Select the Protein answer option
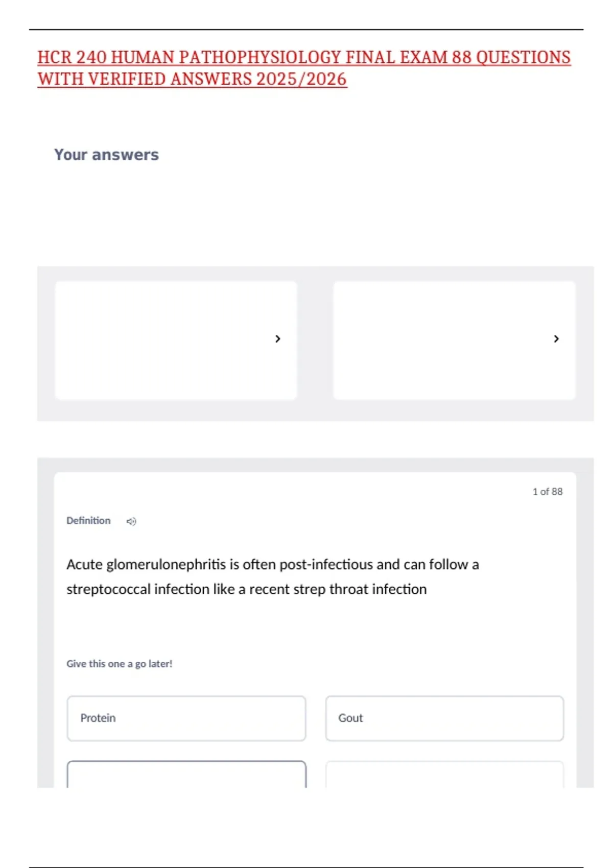 (x=186, y=718)
